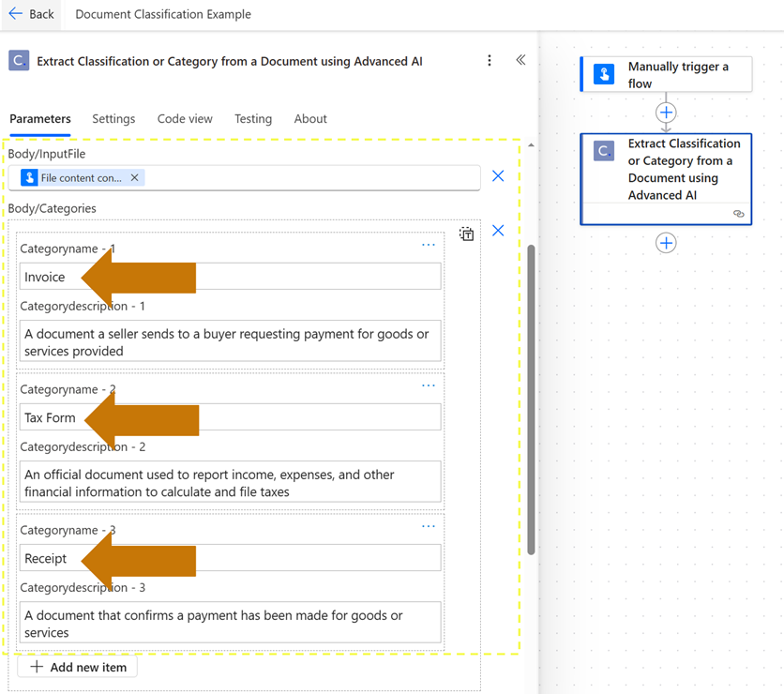Collapse the action pane with the double chevron
The image size is (784, 694).
pos(521,59)
